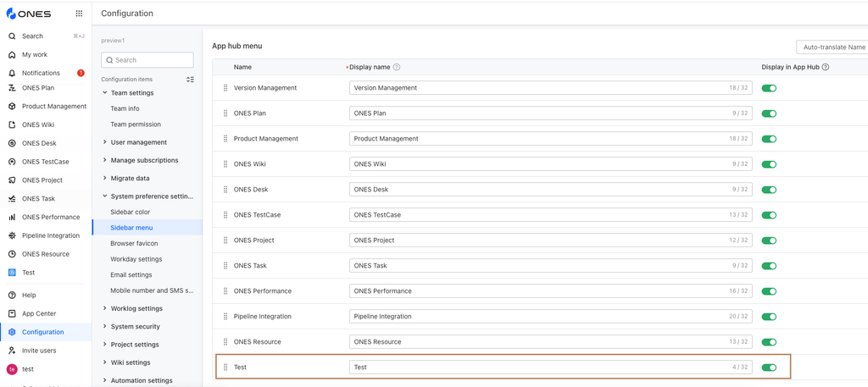This screenshot has height=387, width=868.
Task: Click help icon next to Display name
Action: [397, 67]
